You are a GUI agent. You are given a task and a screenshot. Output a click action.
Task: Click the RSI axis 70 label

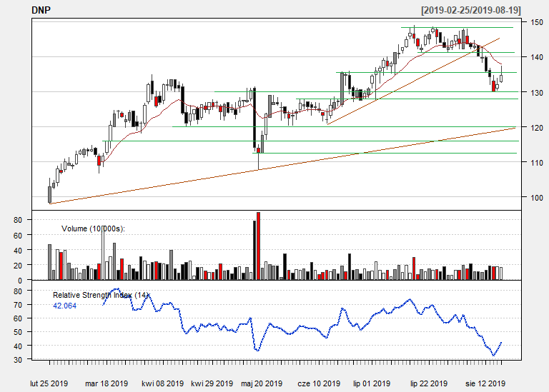click(x=18, y=305)
